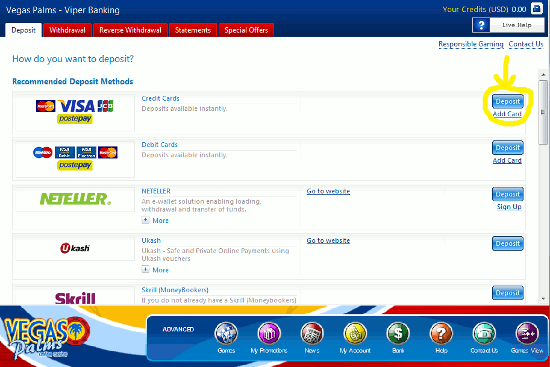Image resolution: width=550 pixels, height=367 pixels.
Task: Open Contact Us telephone icon
Action: click(484, 333)
